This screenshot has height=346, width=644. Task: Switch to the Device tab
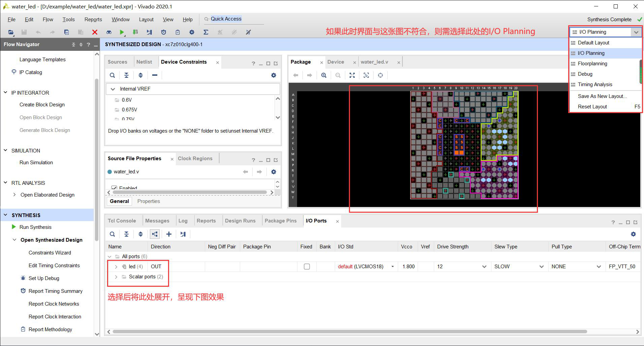tap(335, 62)
